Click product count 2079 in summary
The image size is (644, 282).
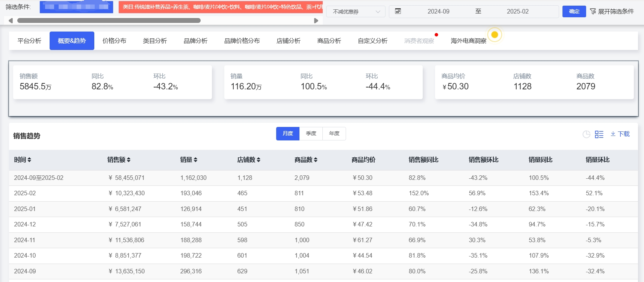586,86
